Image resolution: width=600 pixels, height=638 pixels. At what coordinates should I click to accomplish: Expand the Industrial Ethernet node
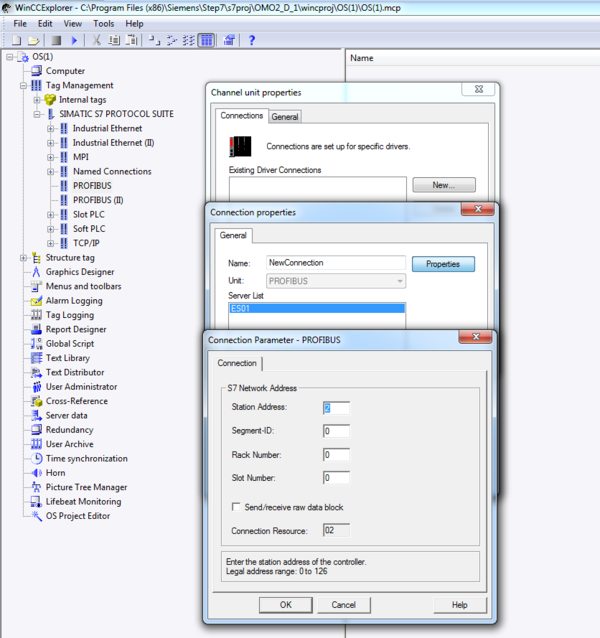coord(50,129)
